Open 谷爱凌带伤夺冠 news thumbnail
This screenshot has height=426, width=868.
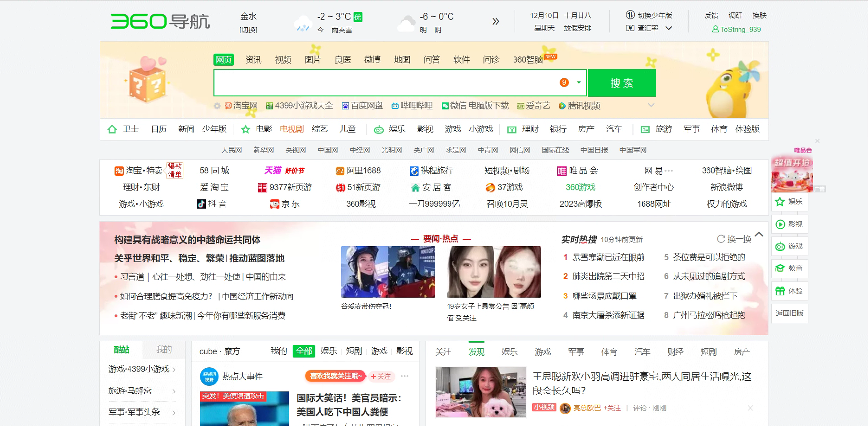tap(388, 272)
